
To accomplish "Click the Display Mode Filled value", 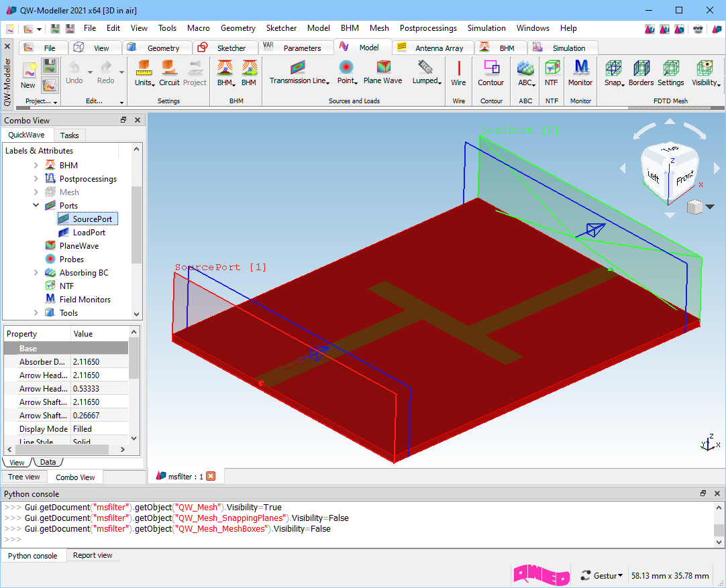I will pos(99,429).
